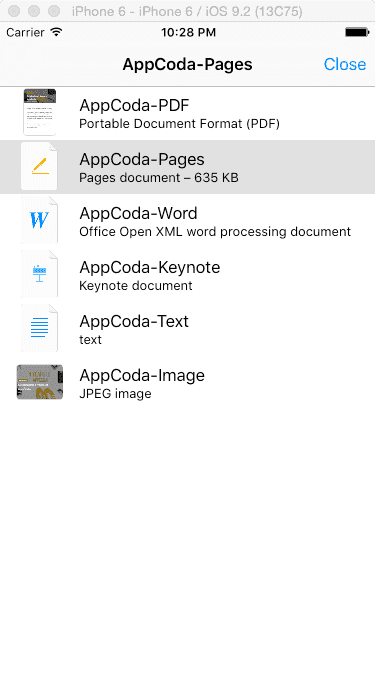This screenshot has width=375, height=689.
Task: Choose the AppCoda-Keynote entry title
Action: tap(149, 268)
